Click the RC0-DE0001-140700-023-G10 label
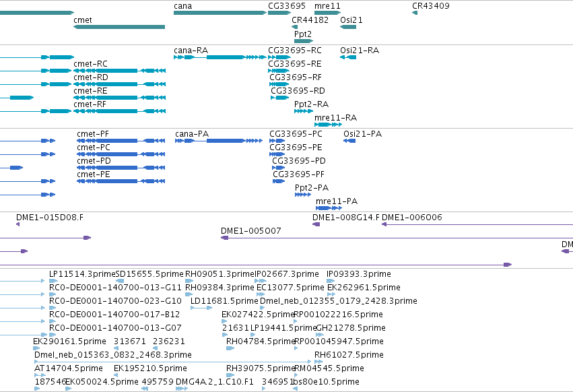573x392 pixels. [115, 301]
